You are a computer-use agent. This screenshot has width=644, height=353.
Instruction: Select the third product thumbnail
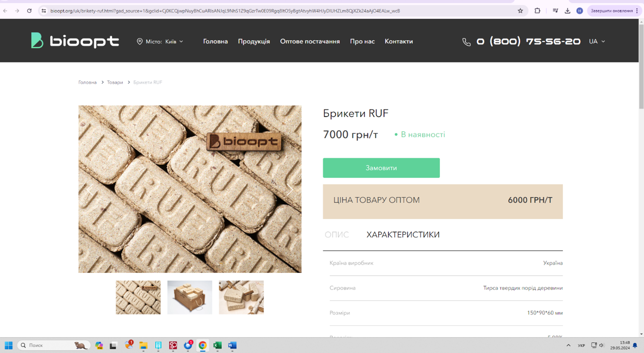click(241, 297)
